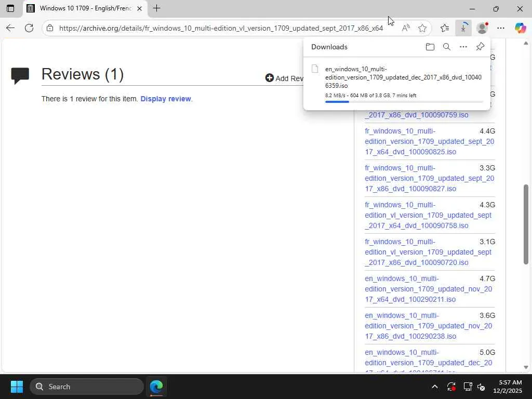Viewport: 532px width, 399px height.
Task: Select the Windows 10 1709 tab
Action: click(85, 8)
